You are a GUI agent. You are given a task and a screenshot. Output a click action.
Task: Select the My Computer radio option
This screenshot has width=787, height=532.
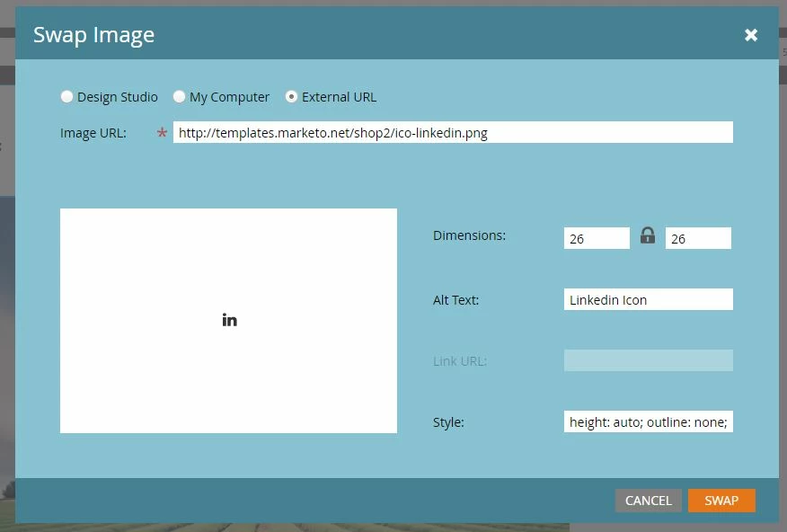pos(179,96)
